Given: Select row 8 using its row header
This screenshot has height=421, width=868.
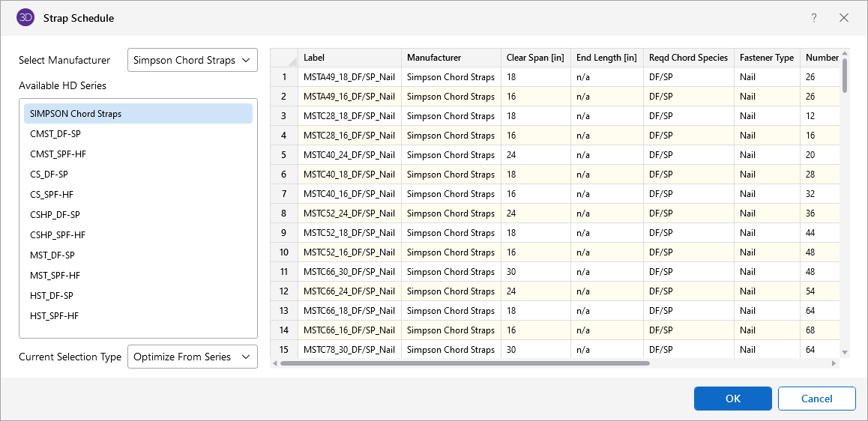Looking at the screenshot, I should 284,213.
